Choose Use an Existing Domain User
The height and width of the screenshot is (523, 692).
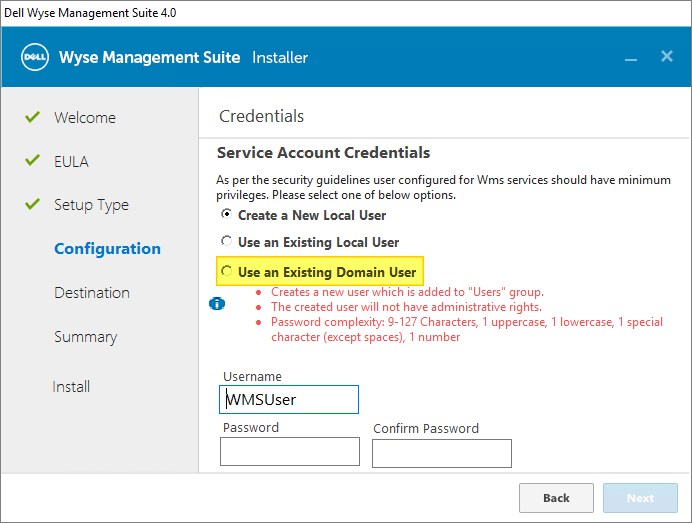[x=227, y=271]
